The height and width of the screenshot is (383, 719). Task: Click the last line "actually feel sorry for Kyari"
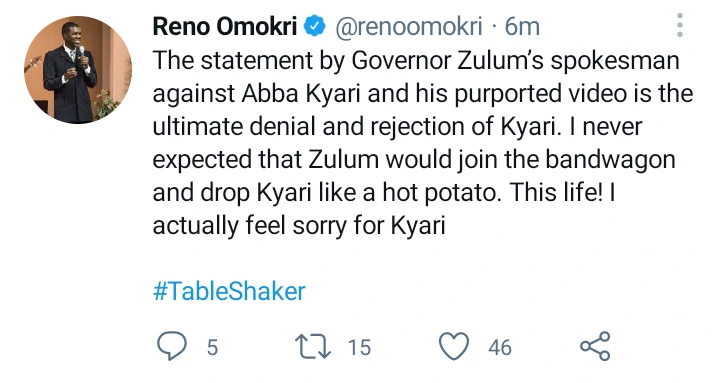[299, 225]
